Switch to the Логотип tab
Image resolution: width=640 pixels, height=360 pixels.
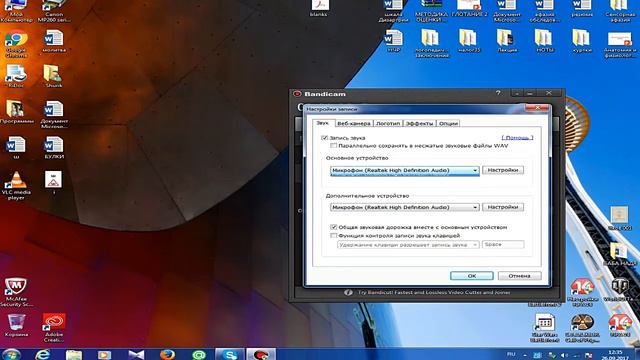click(x=387, y=123)
